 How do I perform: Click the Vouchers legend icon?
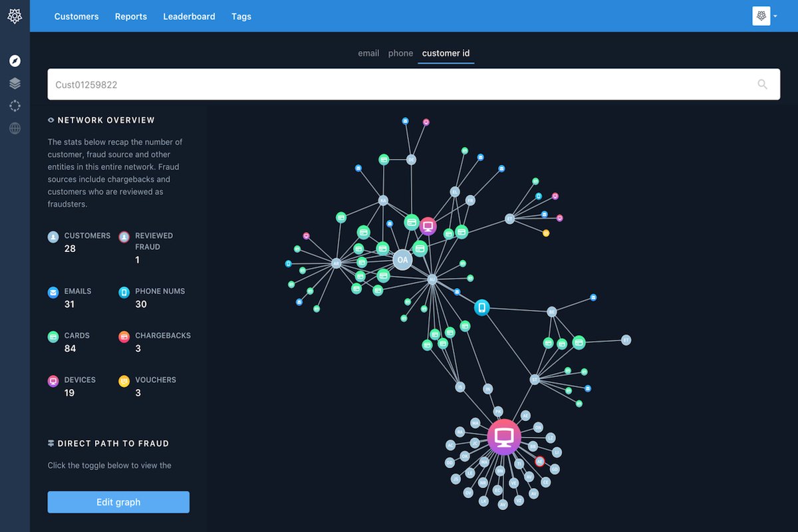pos(124,381)
